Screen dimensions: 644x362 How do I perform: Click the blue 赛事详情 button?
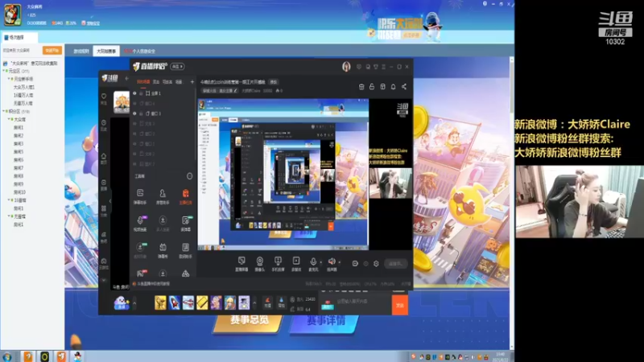click(x=326, y=320)
